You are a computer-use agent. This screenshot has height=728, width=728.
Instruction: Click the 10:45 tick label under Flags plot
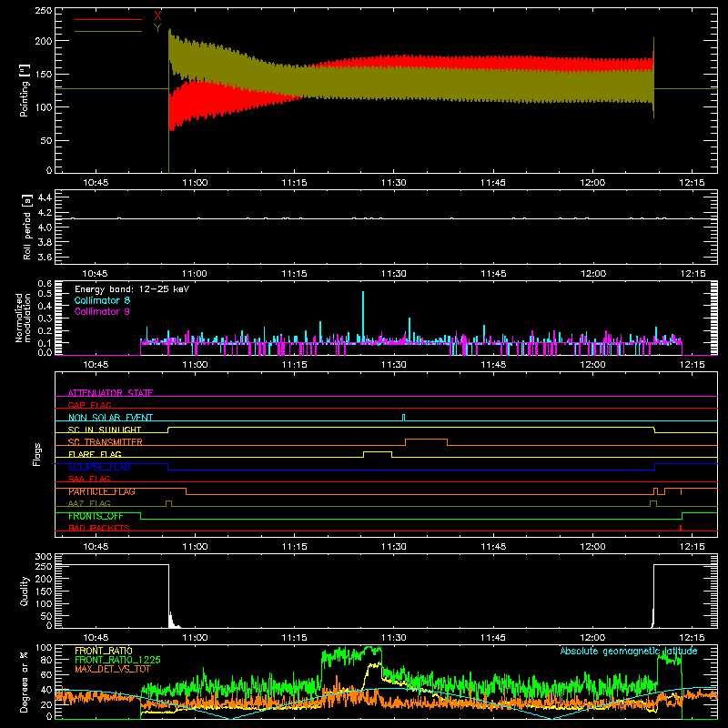[96, 547]
